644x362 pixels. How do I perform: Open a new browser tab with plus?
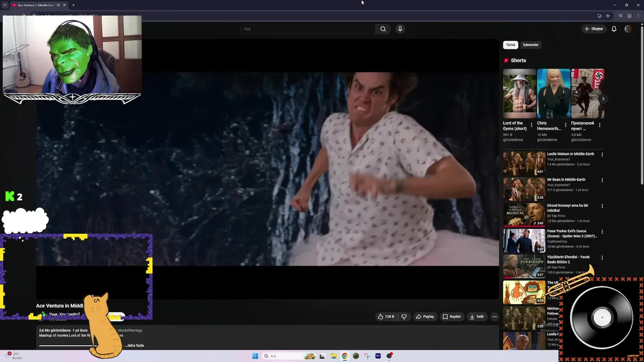[73, 5]
